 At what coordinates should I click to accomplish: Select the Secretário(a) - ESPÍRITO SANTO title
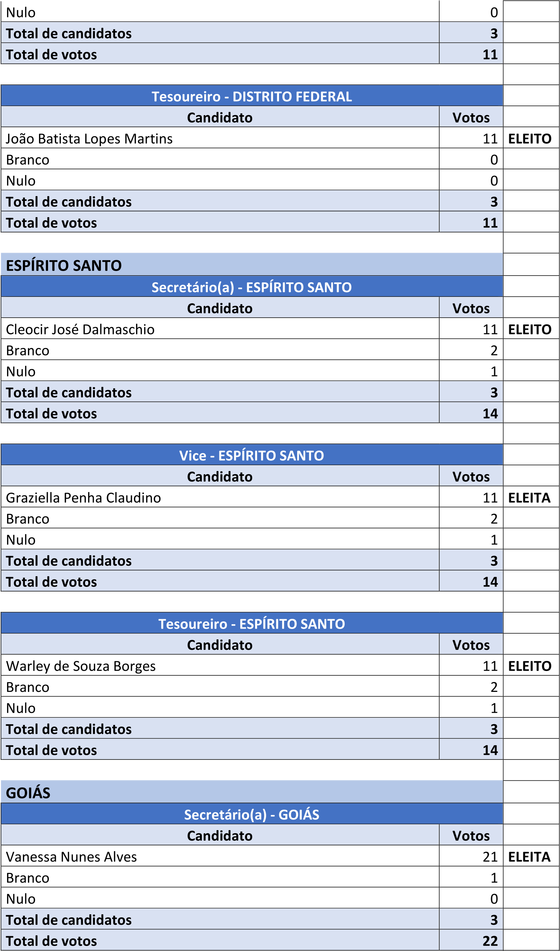point(252,288)
